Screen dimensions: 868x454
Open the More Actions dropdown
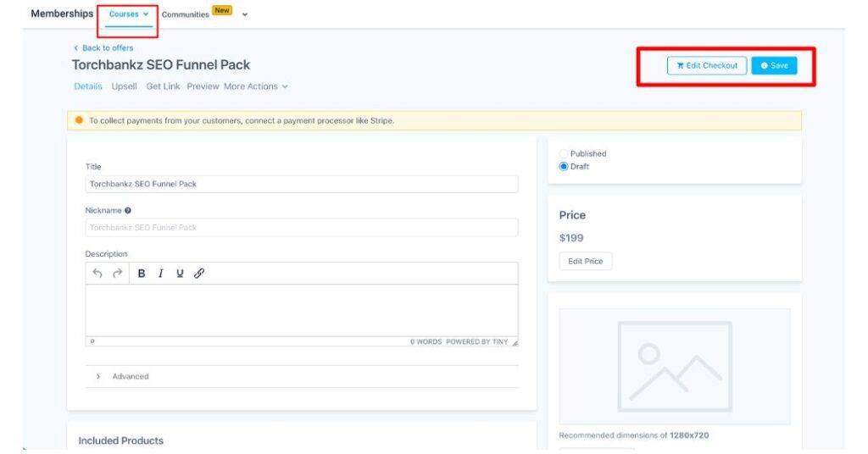[256, 86]
